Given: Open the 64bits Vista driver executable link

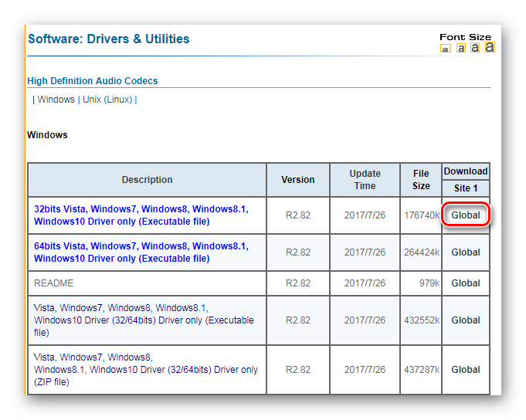Looking at the screenshot, I should coord(141,252).
